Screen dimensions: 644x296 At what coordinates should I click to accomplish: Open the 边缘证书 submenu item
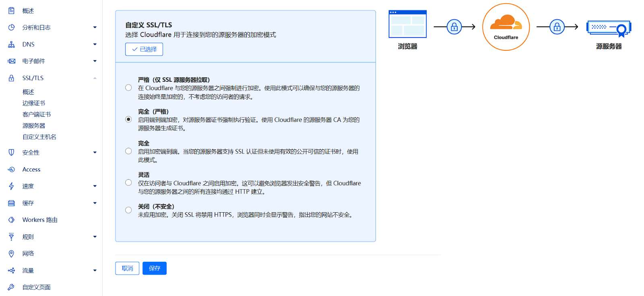(x=34, y=103)
